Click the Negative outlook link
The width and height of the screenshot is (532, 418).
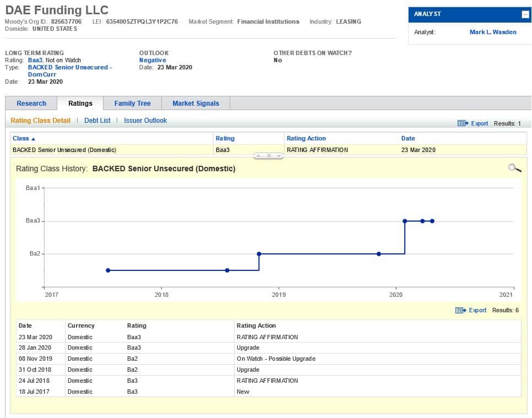153,60
